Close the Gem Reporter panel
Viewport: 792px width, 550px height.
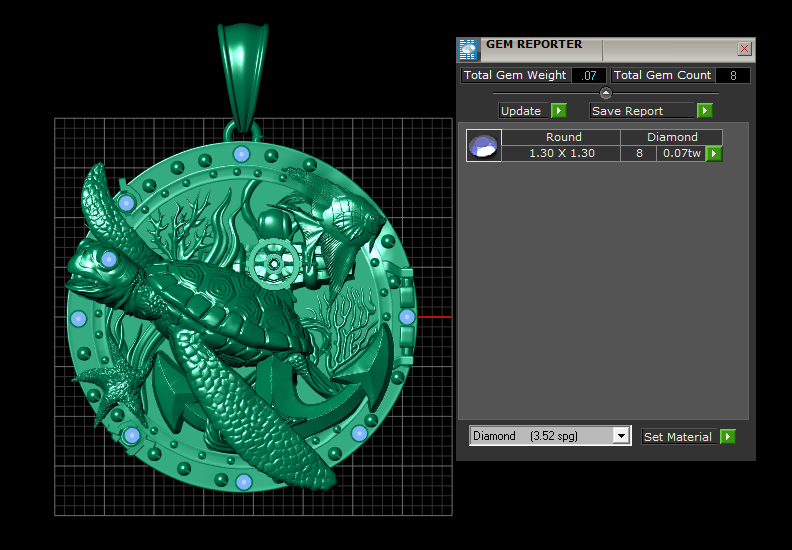744,48
